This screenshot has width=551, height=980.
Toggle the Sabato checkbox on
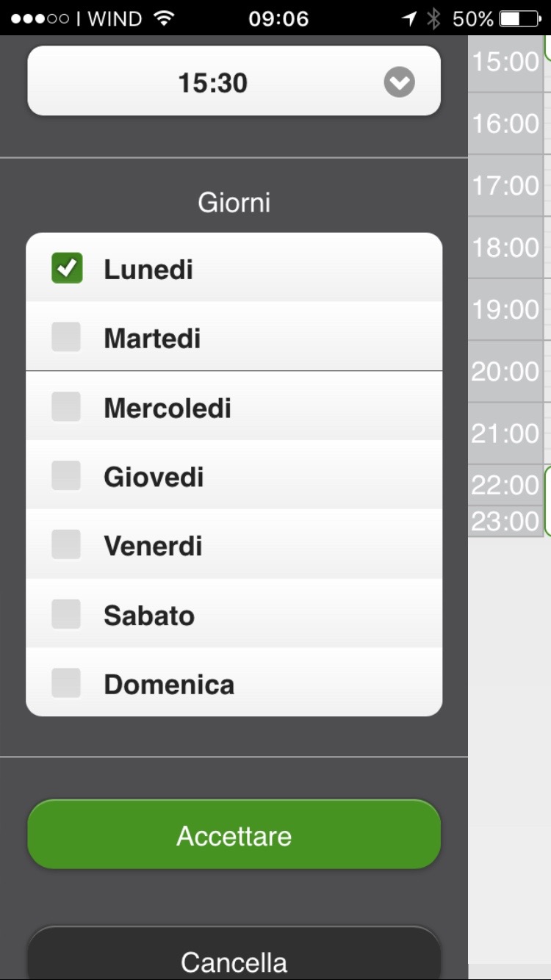tap(66, 614)
